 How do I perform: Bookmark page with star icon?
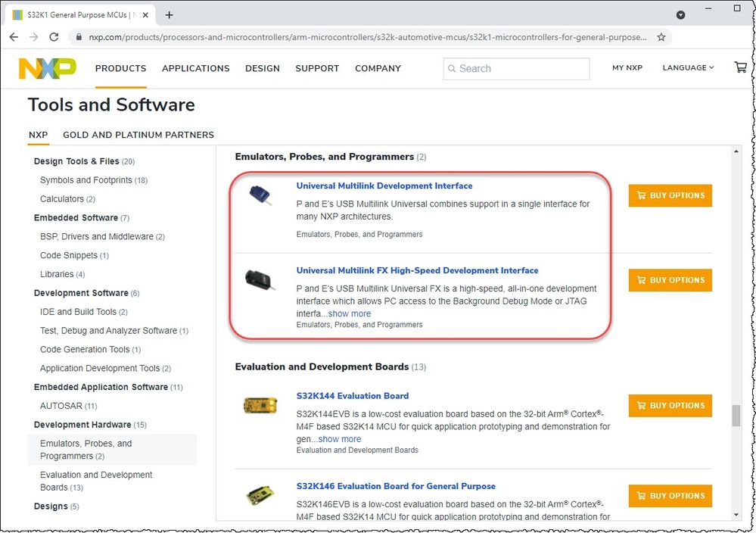(x=661, y=36)
